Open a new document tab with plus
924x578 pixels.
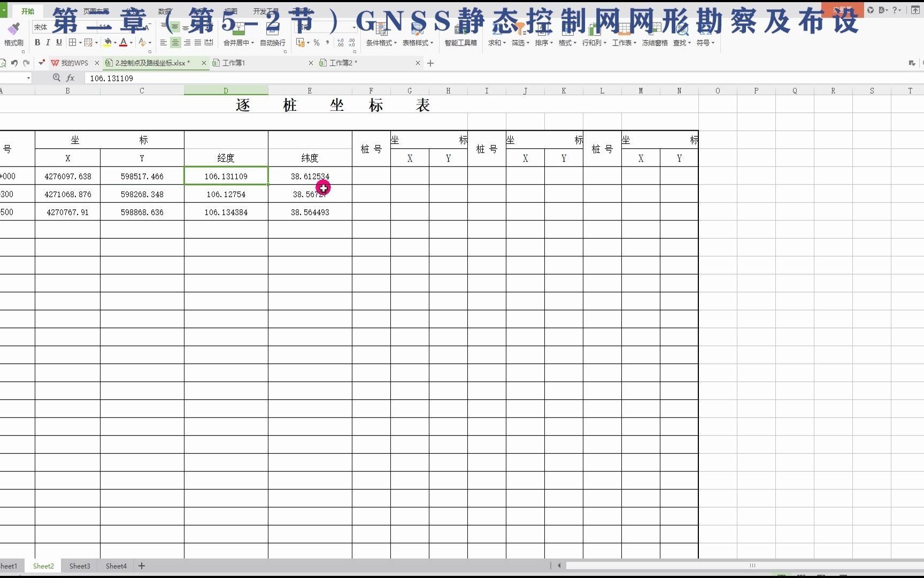[x=430, y=63]
